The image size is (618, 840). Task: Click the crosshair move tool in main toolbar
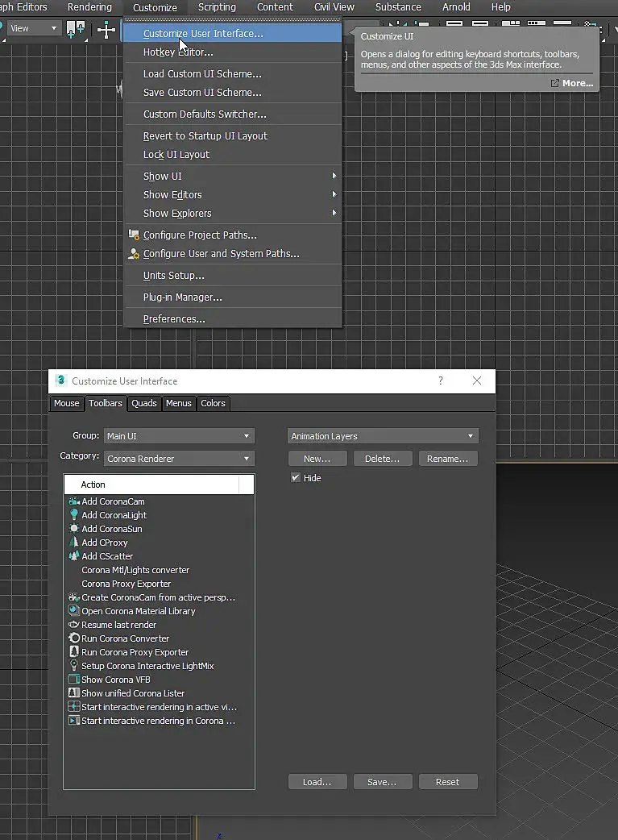(106, 30)
